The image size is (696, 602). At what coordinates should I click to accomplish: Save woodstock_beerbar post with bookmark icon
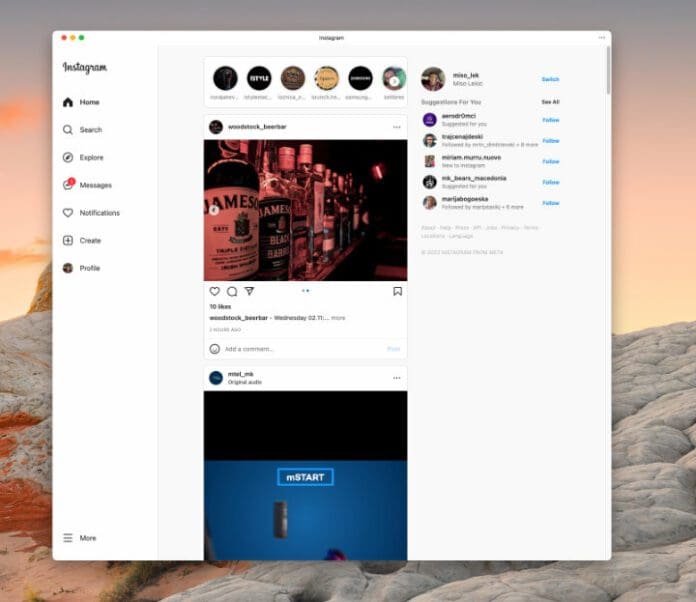click(397, 291)
